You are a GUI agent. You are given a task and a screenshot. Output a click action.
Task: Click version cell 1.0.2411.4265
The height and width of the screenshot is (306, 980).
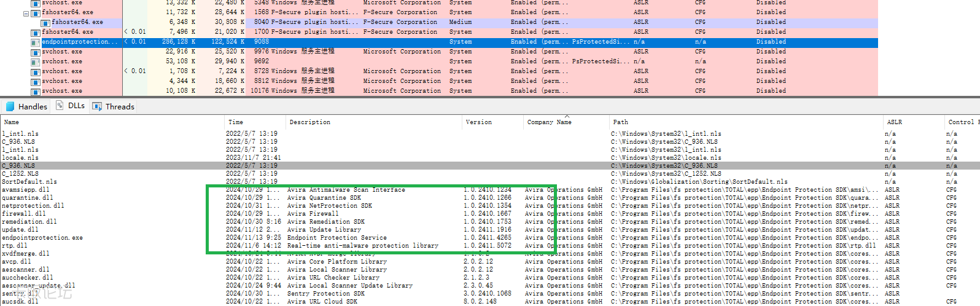[488, 238]
